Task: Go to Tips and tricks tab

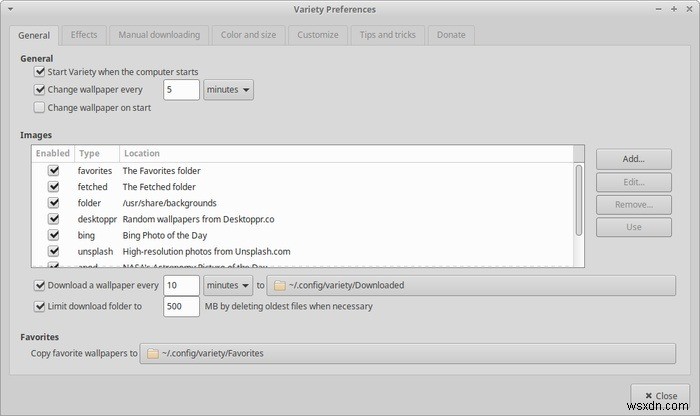Action: coord(388,35)
